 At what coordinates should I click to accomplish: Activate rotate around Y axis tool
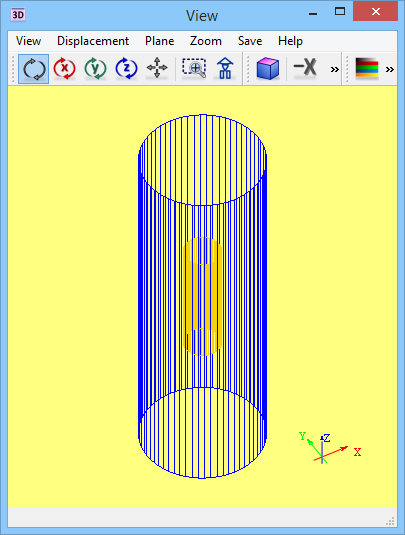96,69
